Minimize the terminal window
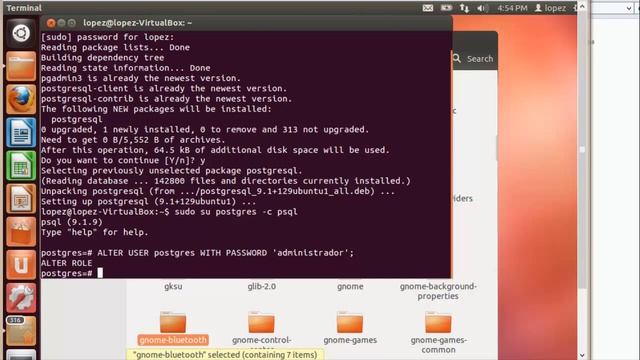 (x=61, y=23)
